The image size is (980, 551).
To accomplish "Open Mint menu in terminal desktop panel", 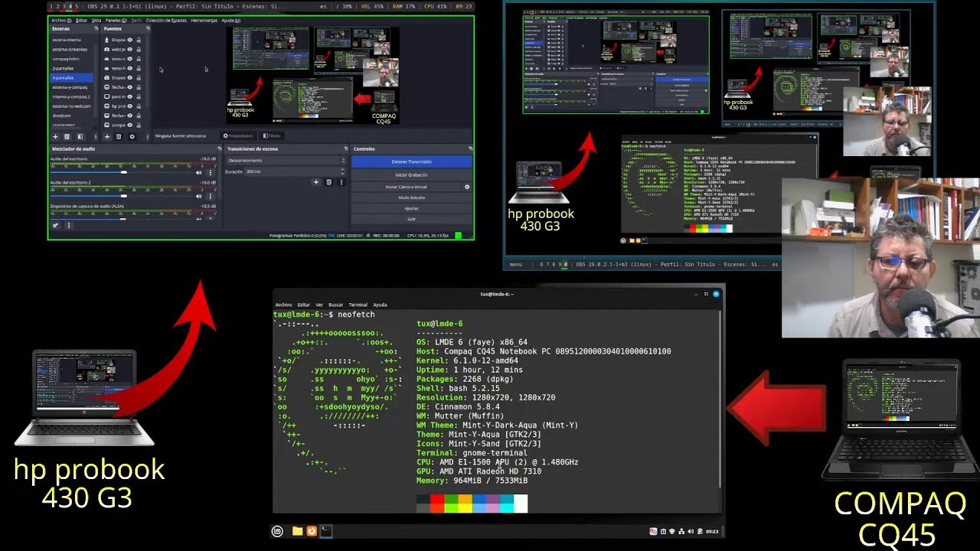I will (x=277, y=530).
